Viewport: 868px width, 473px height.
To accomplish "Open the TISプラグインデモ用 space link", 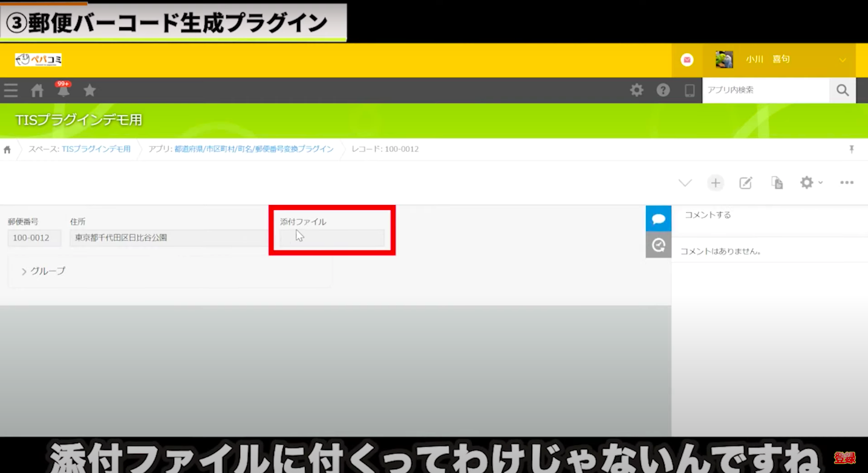I will tap(96, 149).
